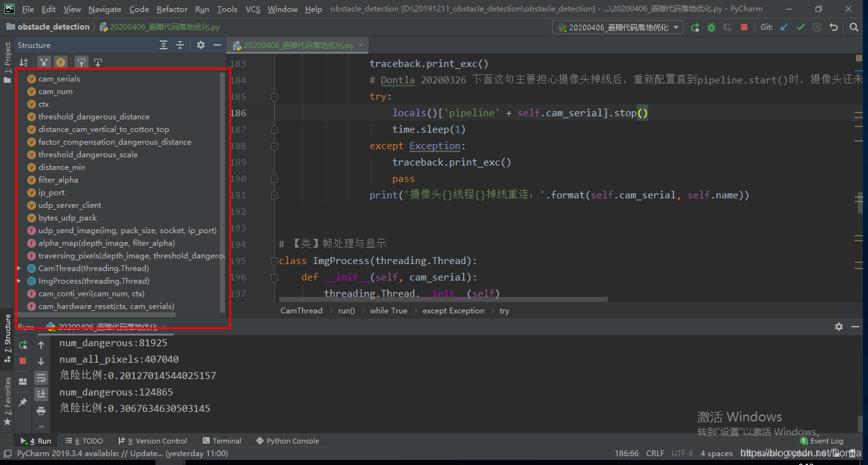Expand the CamThread(threading.Thread) node
Screen dimensions: 868x465
[20, 268]
